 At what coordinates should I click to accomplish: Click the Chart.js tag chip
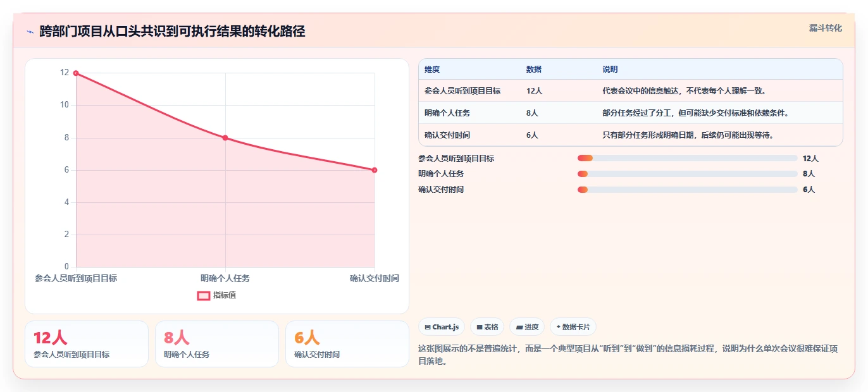(442, 327)
